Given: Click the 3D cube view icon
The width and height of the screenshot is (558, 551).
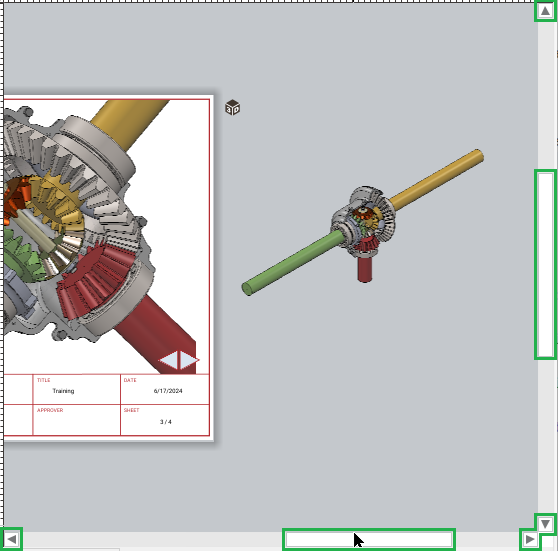Looking at the screenshot, I should (x=233, y=107).
